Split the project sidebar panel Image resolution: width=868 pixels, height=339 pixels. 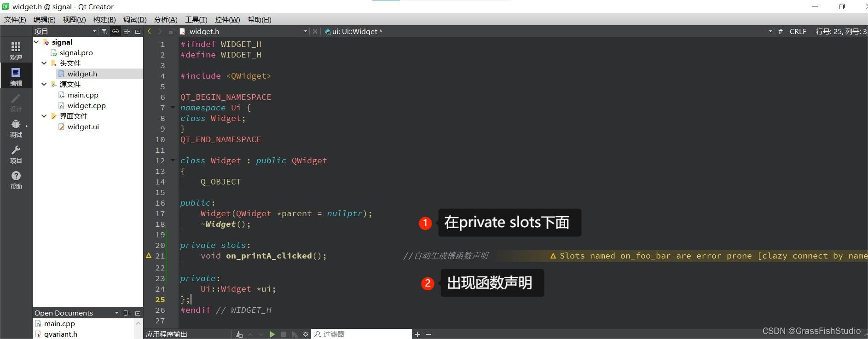click(127, 31)
